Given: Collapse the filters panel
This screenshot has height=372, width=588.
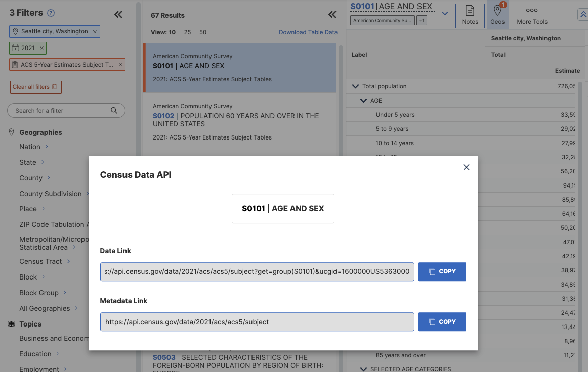Looking at the screenshot, I should [118, 15].
